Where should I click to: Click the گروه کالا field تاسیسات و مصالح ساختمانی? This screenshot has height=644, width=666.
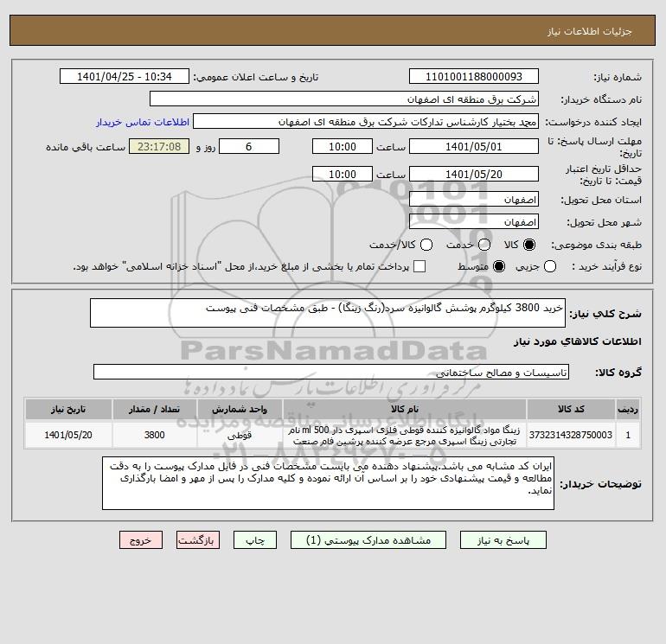(x=331, y=372)
